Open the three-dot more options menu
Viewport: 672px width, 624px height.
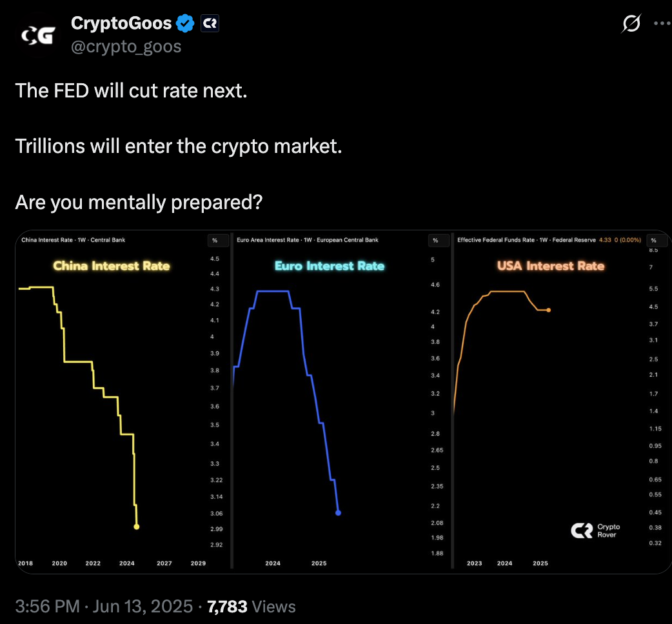click(x=662, y=23)
